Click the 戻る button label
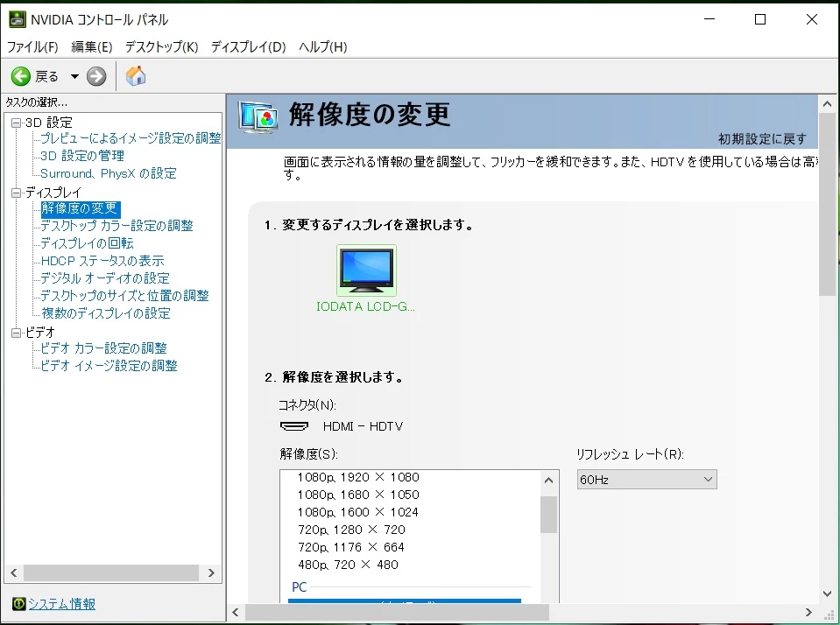840x625 pixels. (x=46, y=76)
